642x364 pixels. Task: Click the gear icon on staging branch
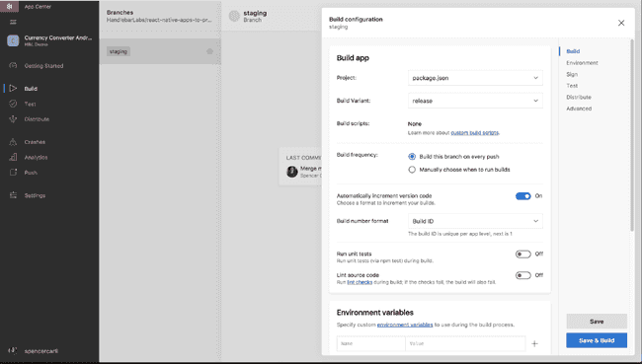pos(209,51)
